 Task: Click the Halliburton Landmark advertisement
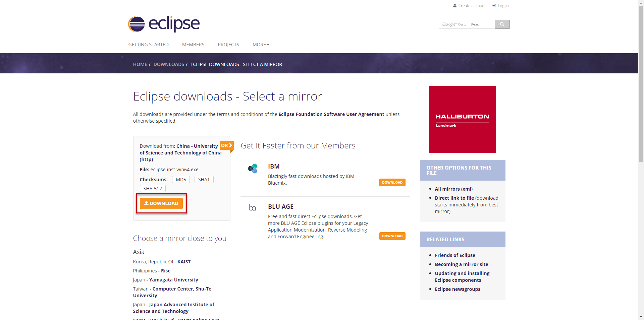[x=462, y=120]
